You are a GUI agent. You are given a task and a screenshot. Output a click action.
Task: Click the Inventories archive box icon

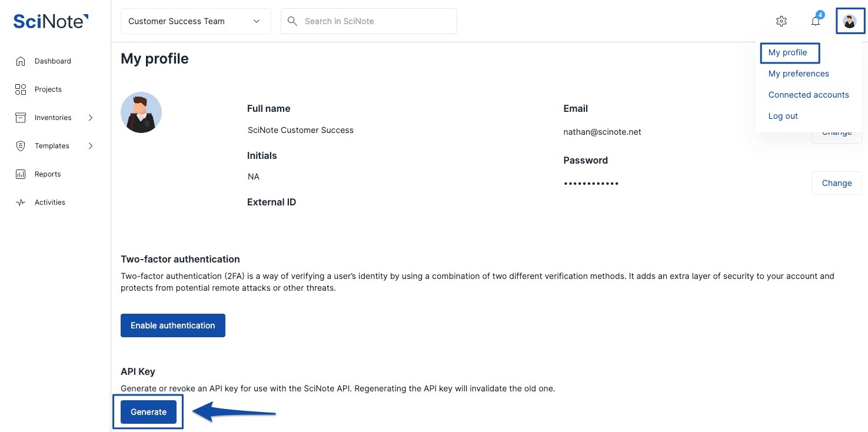21,118
